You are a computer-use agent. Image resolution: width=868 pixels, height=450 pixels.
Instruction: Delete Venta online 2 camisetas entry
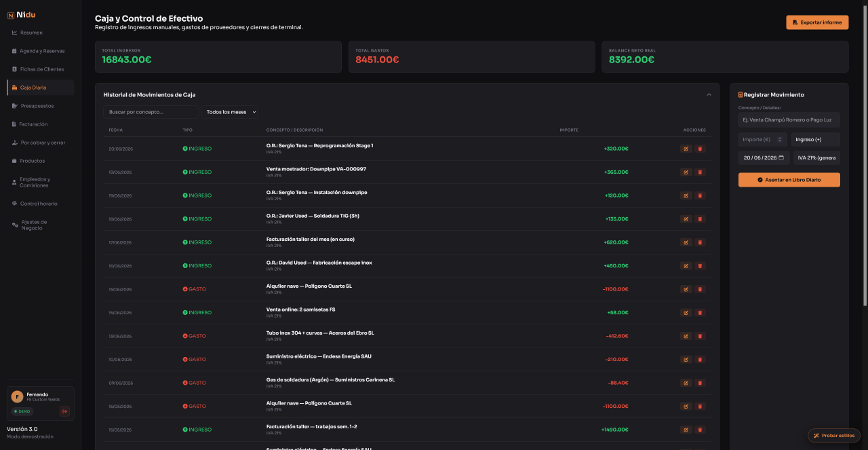[x=700, y=313]
